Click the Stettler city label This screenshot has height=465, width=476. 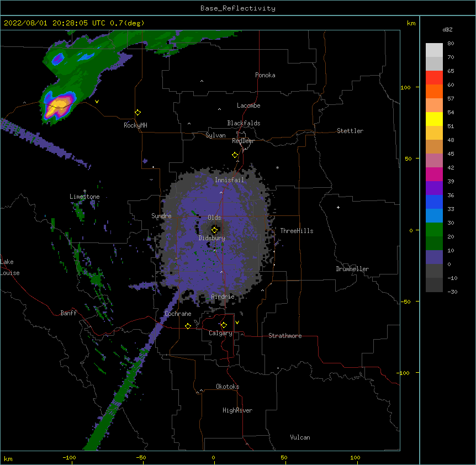click(350, 131)
